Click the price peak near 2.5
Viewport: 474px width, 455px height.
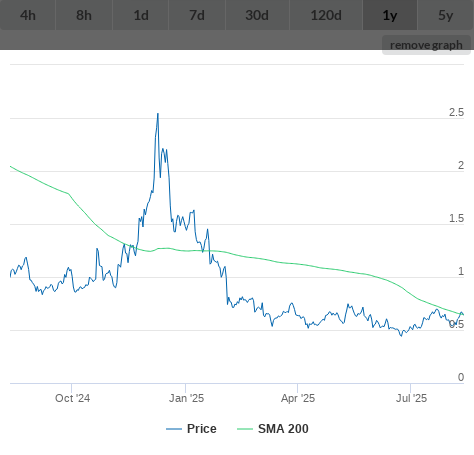point(158,114)
